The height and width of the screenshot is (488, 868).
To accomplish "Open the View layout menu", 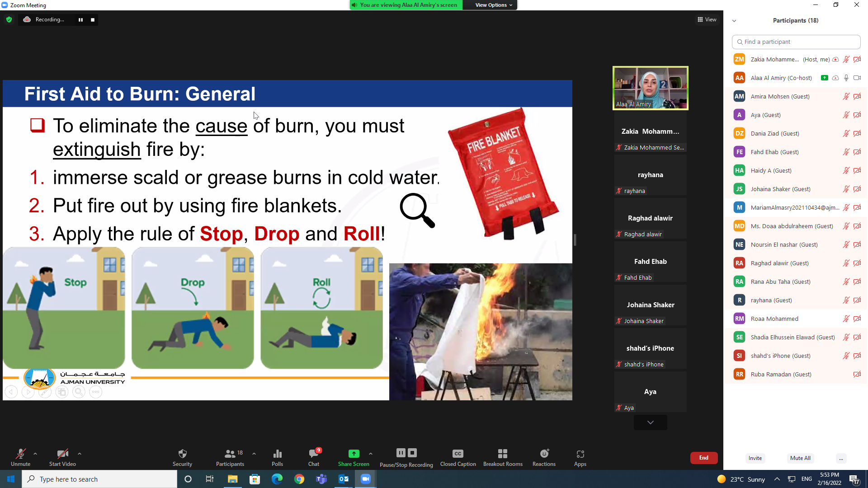I will point(707,19).
